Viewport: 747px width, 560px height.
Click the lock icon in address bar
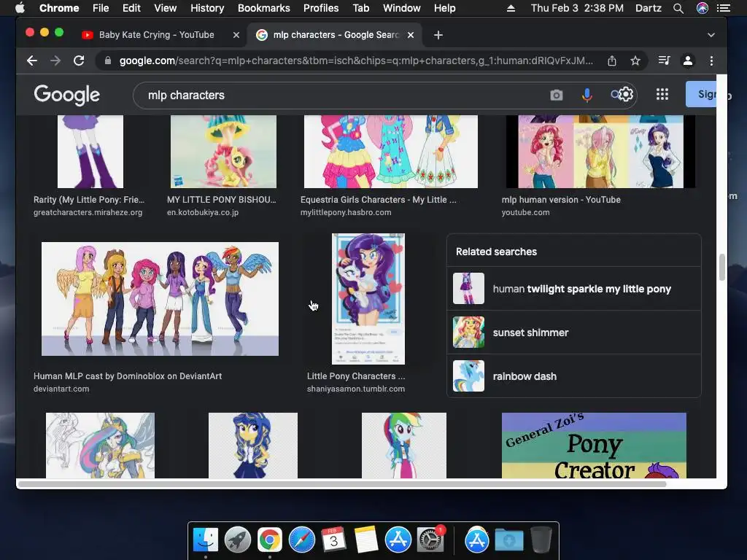108,61
